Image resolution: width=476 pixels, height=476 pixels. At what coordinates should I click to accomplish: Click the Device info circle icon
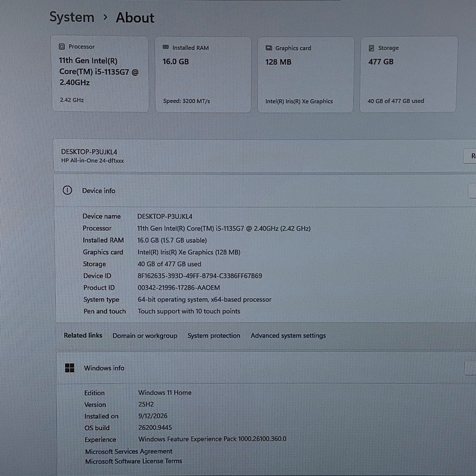(x=67, y=190)
